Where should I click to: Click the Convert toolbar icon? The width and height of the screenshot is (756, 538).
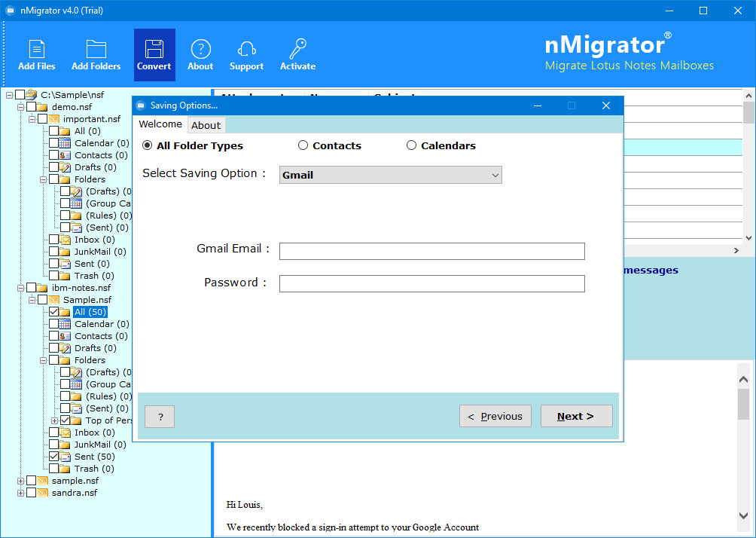(154, 49)
